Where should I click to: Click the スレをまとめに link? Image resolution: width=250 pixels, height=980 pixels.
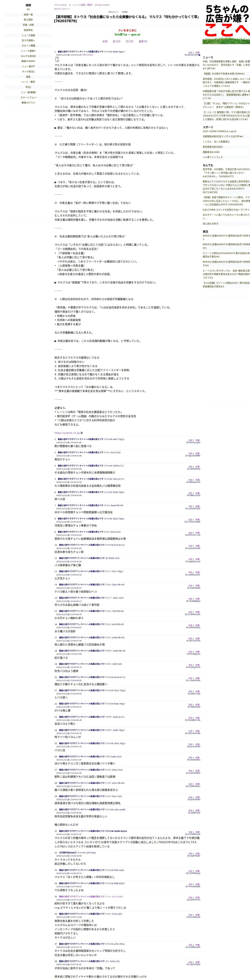(127, 30)
